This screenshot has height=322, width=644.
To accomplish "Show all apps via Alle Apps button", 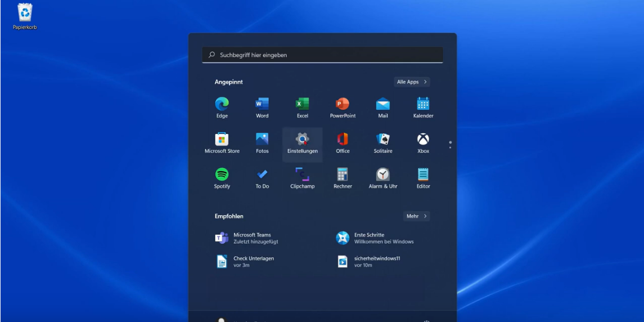I will point(412,82).
